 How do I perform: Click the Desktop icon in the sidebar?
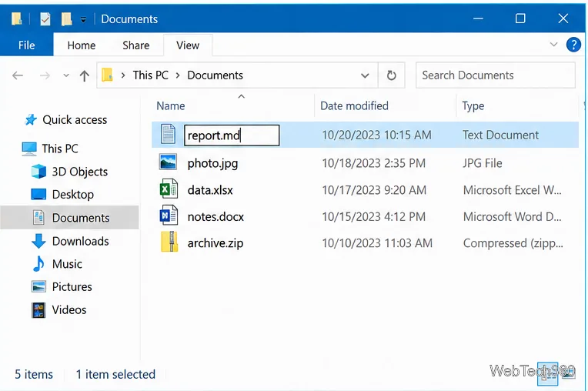pyautogui.click(x=38, y=195)
